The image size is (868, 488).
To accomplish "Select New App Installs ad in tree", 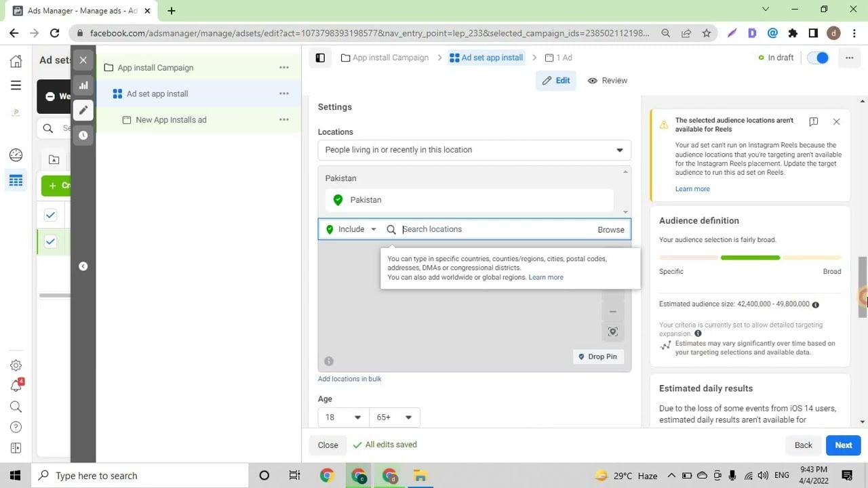I will 171,120.
